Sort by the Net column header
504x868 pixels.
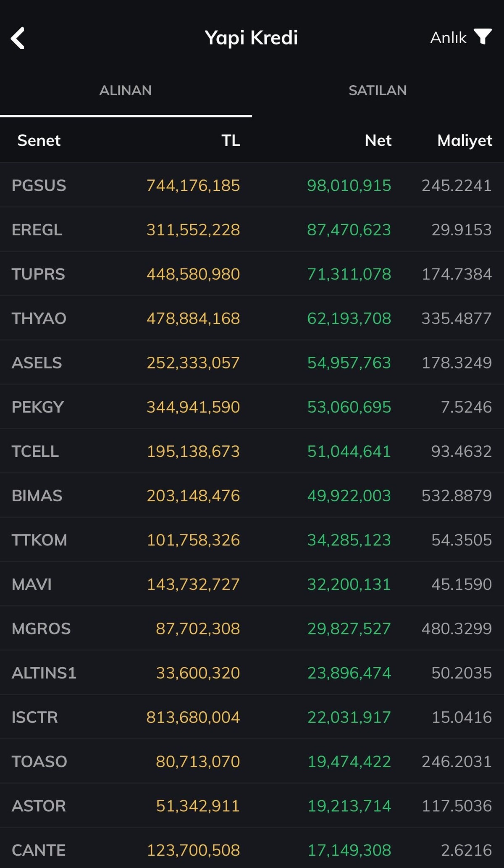[x=378, y=140]
